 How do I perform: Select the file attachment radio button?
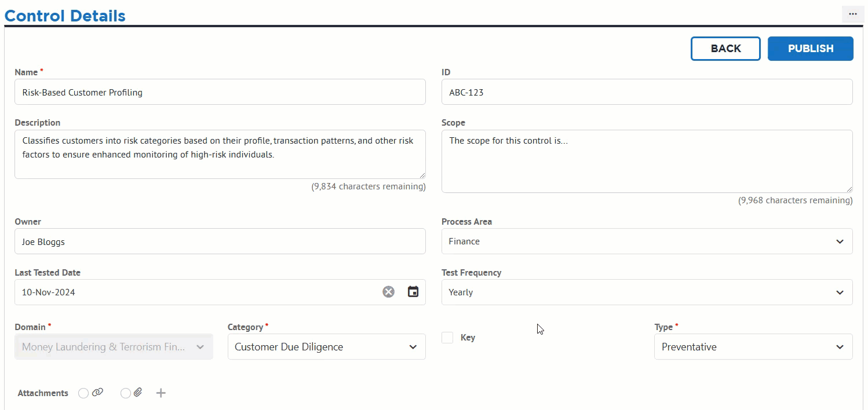point(126,393)
